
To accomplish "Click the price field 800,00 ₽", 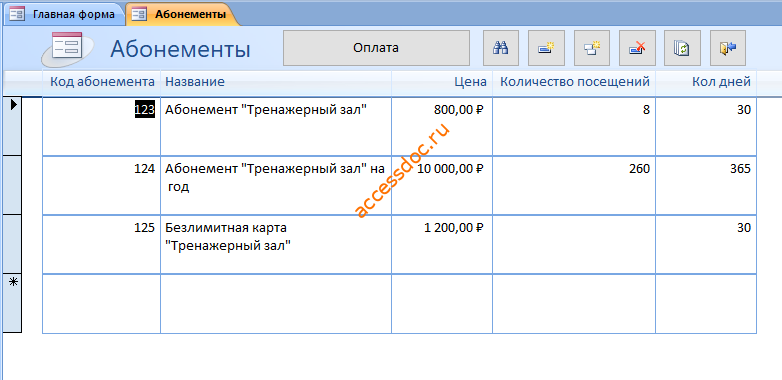I will [x=442, y=127].
